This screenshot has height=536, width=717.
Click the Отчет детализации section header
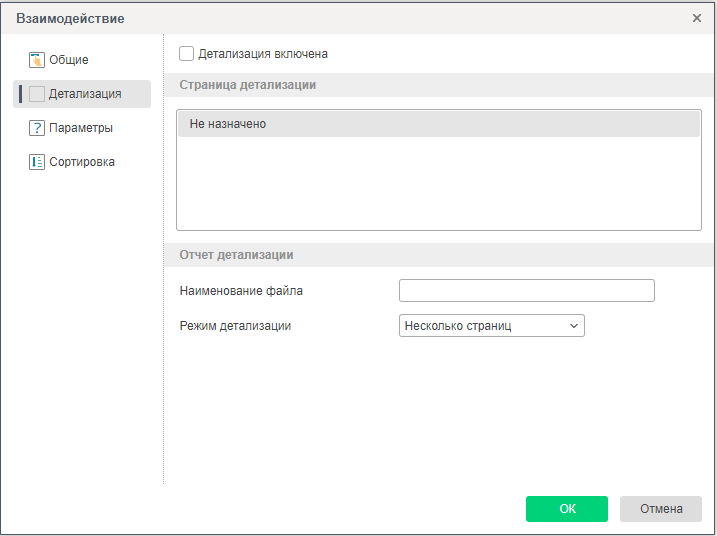click(x=236, y=255)
